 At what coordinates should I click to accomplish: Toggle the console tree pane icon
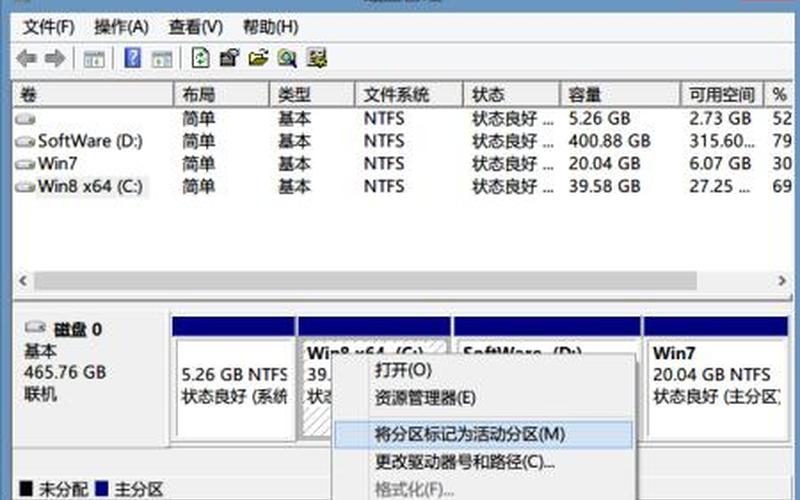coord(94,59)
